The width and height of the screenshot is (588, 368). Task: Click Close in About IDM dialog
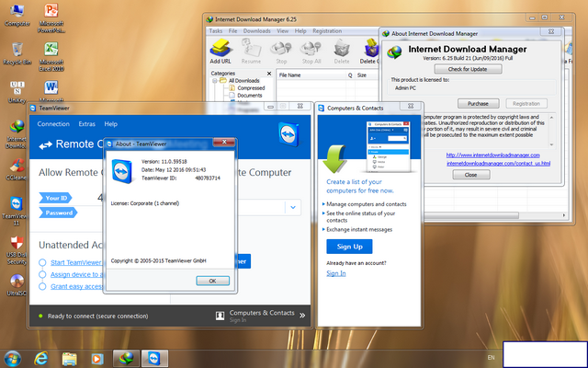tap(471, 175)
